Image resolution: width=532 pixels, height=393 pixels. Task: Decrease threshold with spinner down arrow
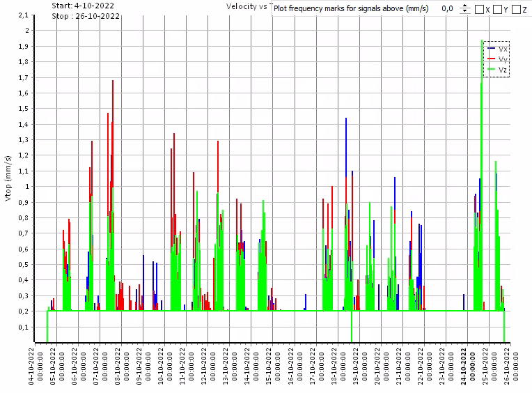465,12
